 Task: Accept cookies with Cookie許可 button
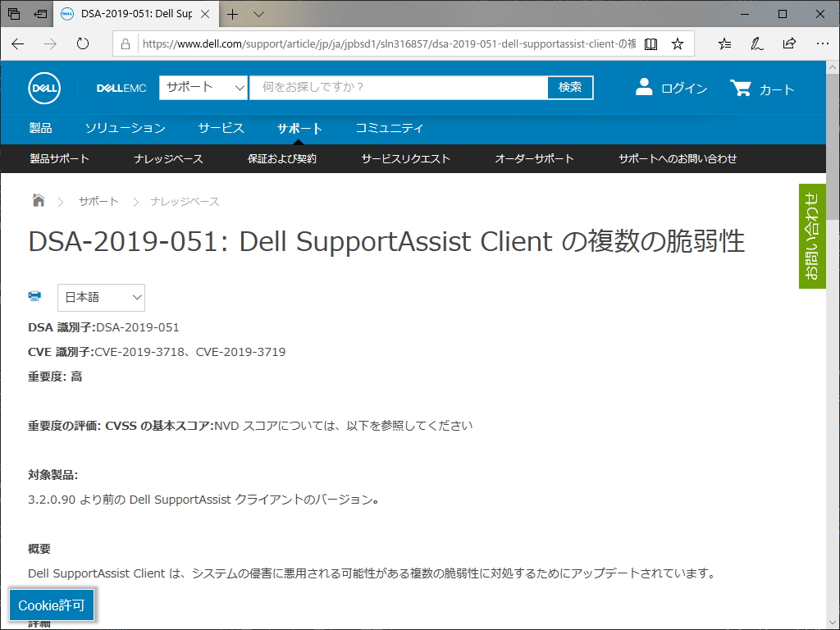tap(52, 605)
